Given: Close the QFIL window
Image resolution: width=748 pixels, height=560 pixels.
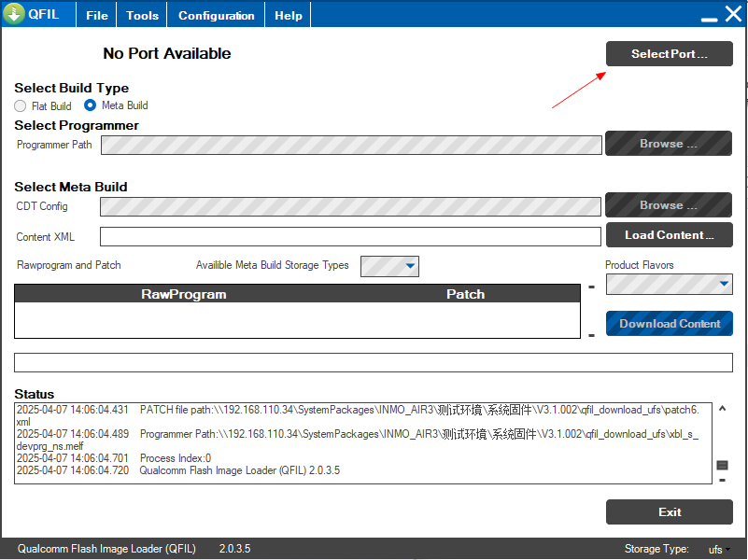Looking at the screenshot, I should tap(734, 15).
